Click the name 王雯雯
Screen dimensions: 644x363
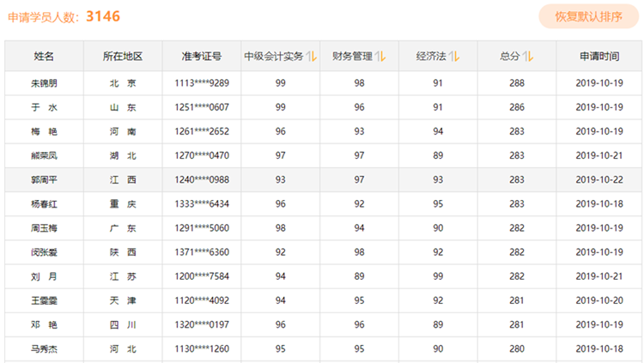pos(44,301)
